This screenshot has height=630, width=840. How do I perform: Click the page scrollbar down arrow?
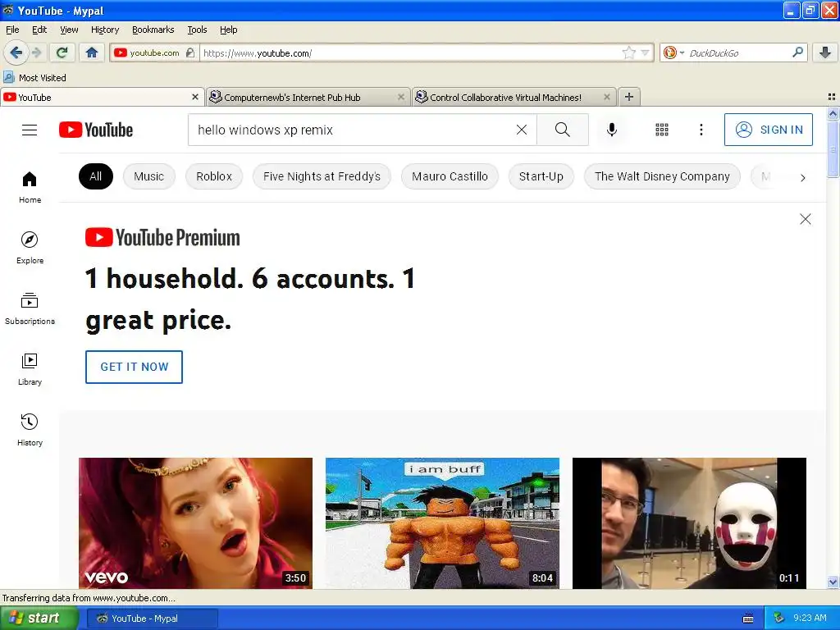coord(833,582)
